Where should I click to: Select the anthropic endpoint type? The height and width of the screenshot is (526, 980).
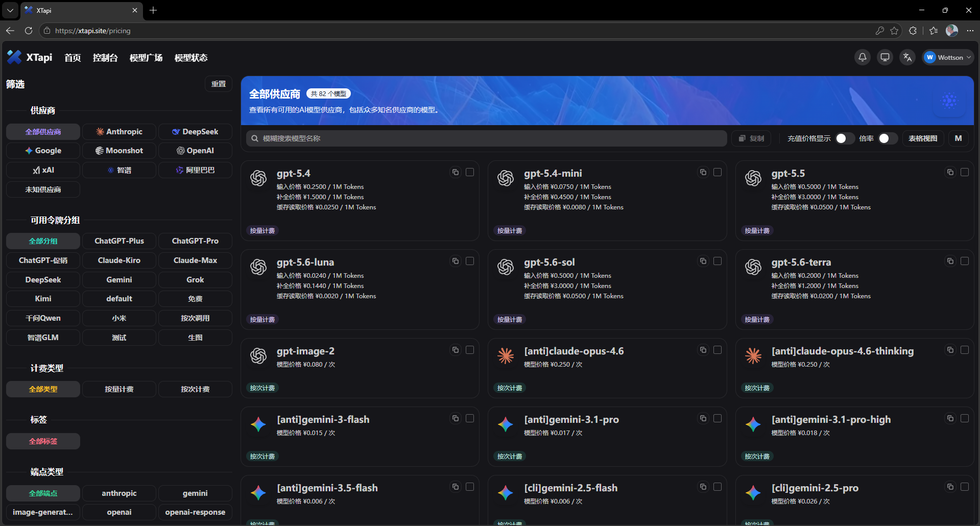pos(119,493)
